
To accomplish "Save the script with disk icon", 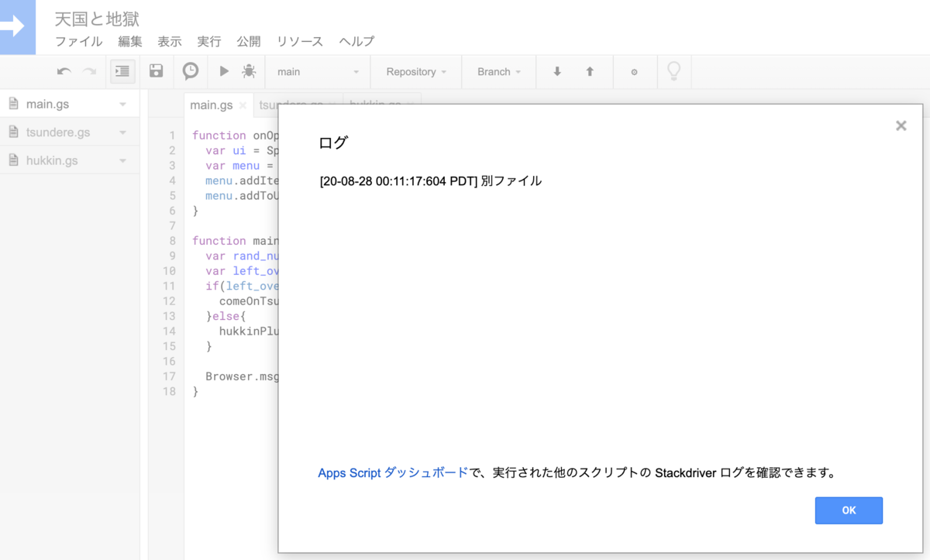I will (x=156, y=71).
